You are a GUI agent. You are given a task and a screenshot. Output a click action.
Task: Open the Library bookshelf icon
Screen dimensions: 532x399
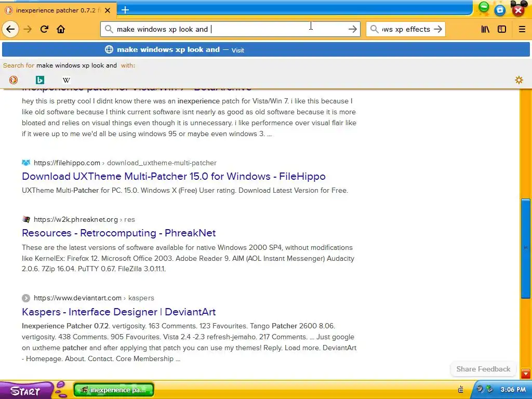click(486, 29)
